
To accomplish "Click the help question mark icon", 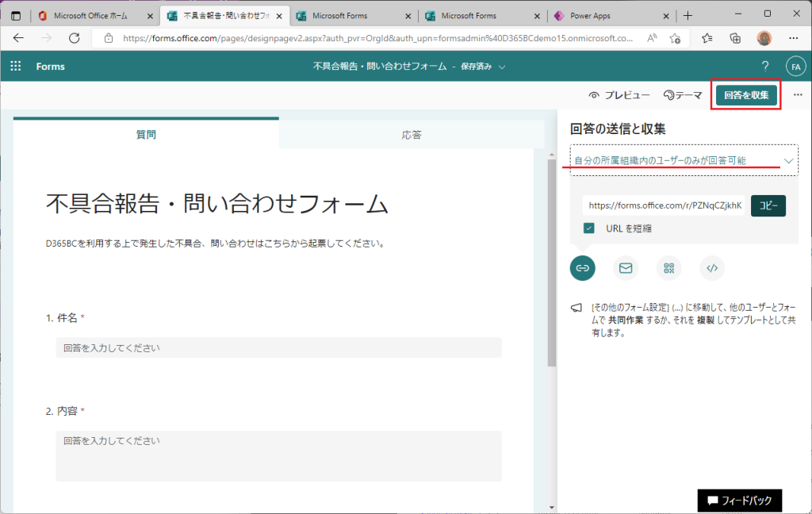I will 764,67.
